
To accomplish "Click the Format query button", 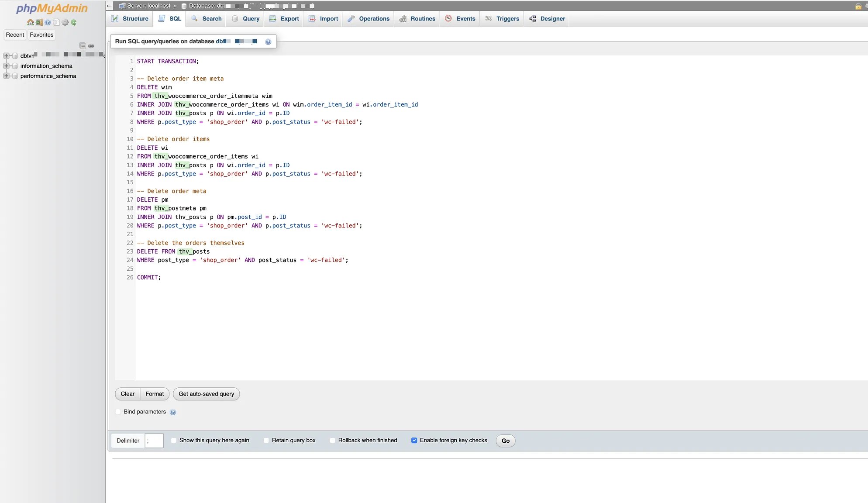I will [x=155, y=394].
